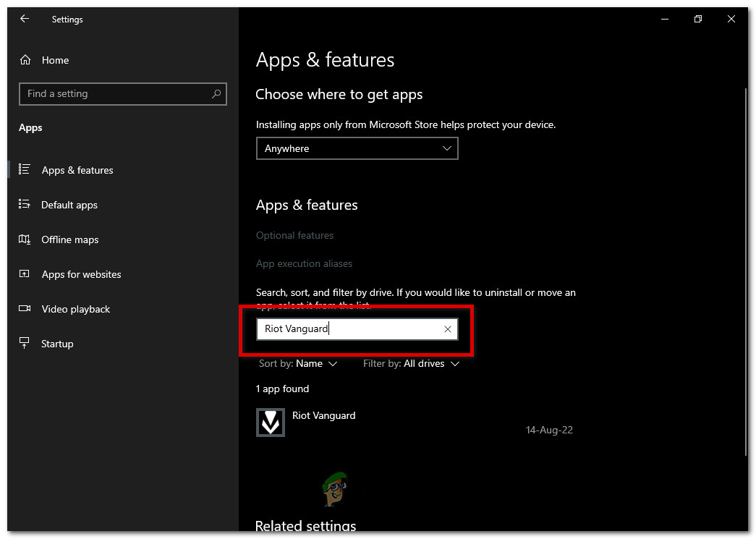Select the Startup sidebar icon

coord(24,344)
